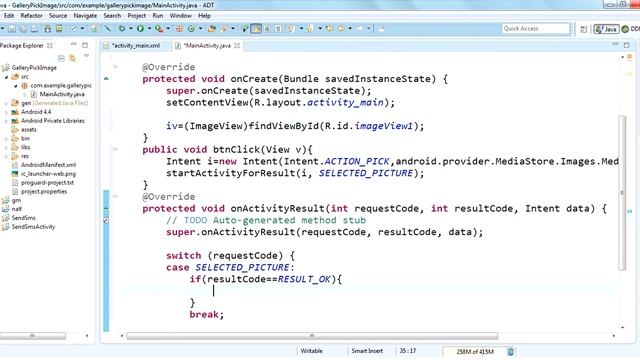Maximize the editor area

tap(627, 45)
